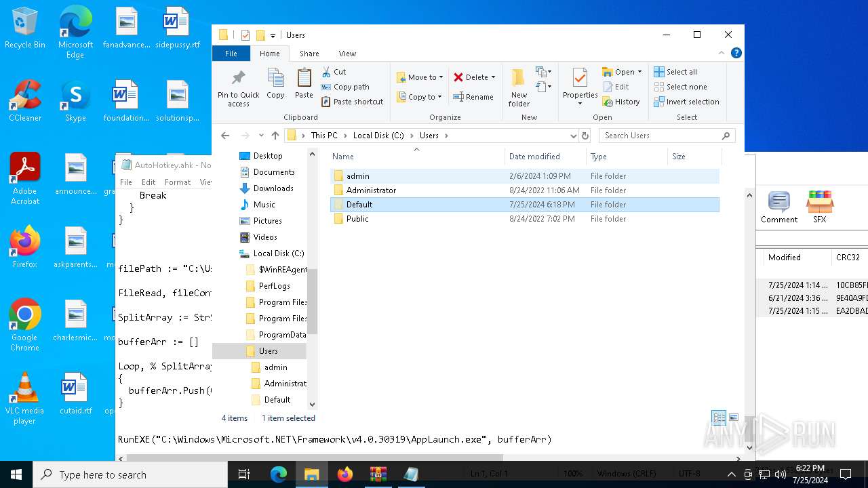The width and height of the screenshot is (868, 488).
Task: Click Paste shortcut in the ribbon
Action: click(352, 102)
